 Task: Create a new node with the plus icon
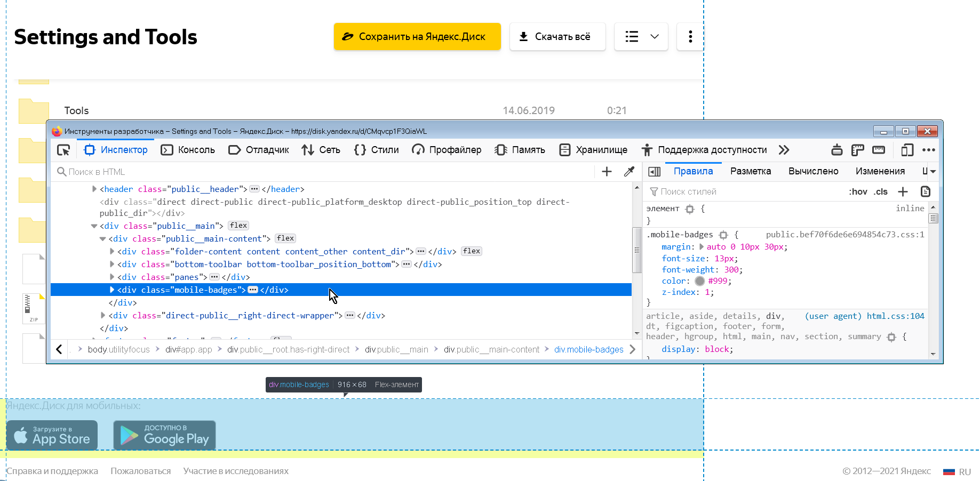pos(607,171)
